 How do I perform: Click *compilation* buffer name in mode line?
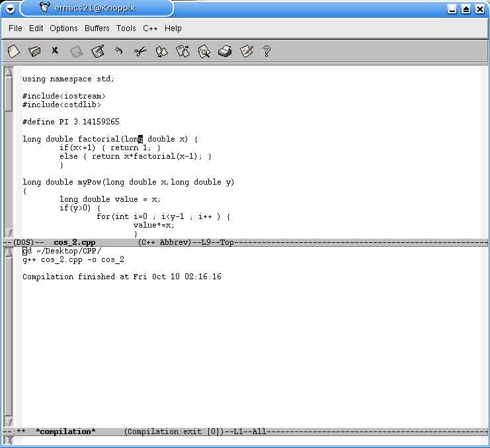[65, 431]
